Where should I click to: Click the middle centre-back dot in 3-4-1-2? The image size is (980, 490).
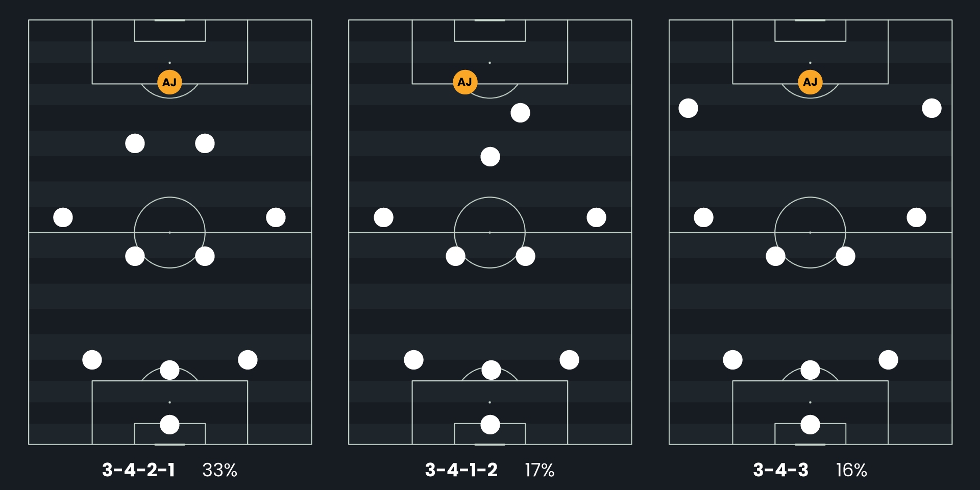(491, 370)
